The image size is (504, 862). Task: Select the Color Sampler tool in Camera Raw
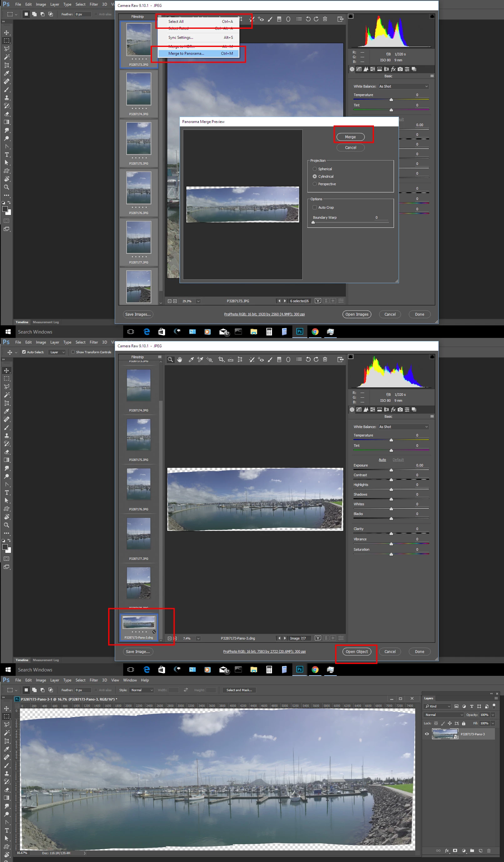[x=200, y=360]
